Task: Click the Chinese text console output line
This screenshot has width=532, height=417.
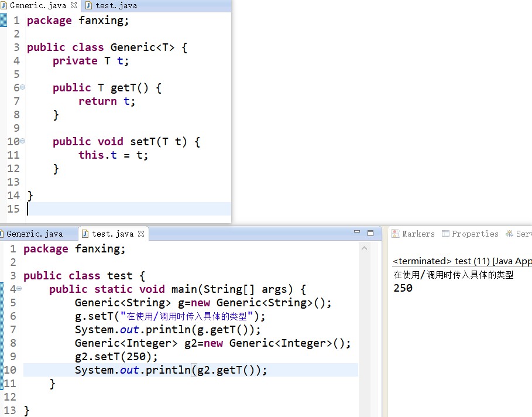Action: click(x=454, y=275)
